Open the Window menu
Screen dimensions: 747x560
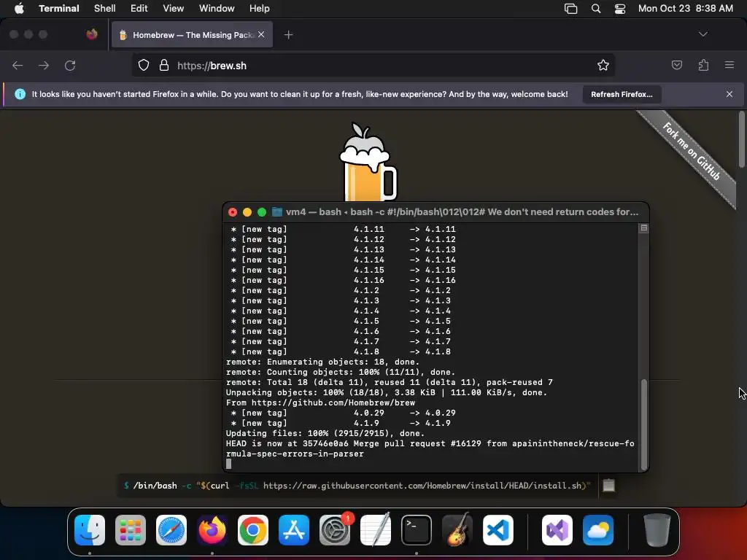click(217, 8)
